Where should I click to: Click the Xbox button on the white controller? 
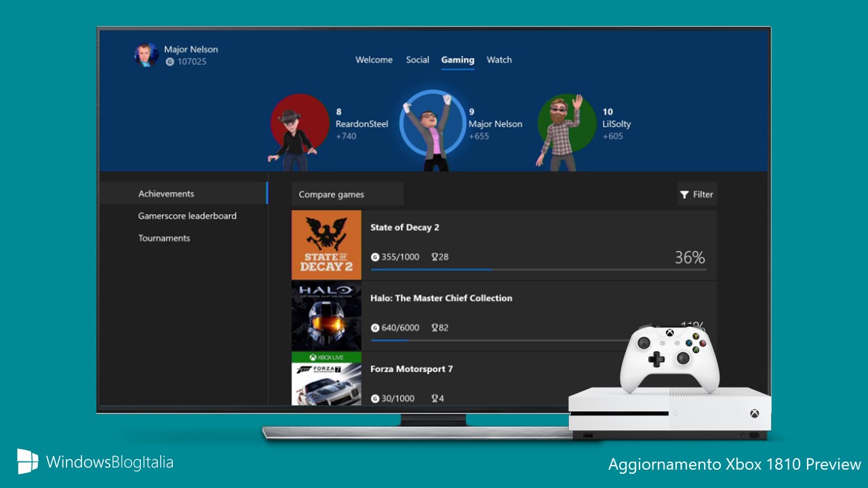[x=669, y=333]
